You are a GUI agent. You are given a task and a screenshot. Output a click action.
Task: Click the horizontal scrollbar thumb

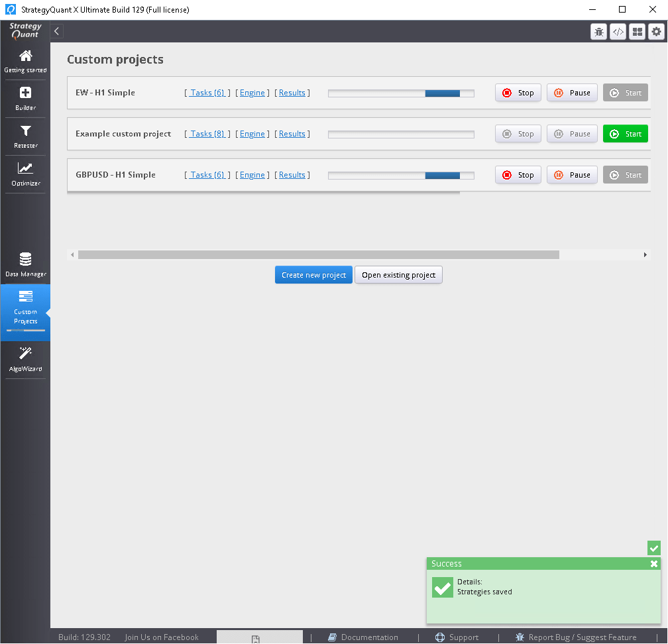[x=318, y=254]
